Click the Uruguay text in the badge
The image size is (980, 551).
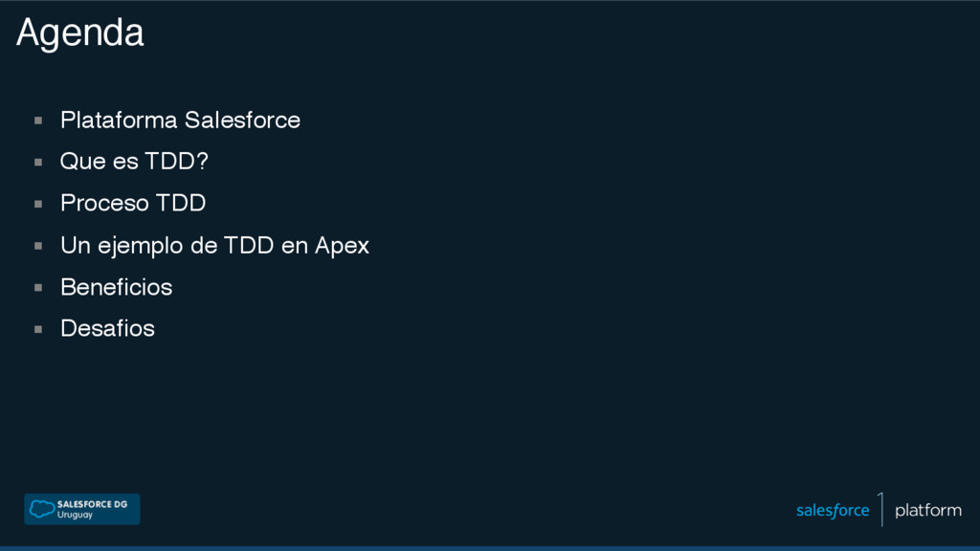click(x=75, y=516)
